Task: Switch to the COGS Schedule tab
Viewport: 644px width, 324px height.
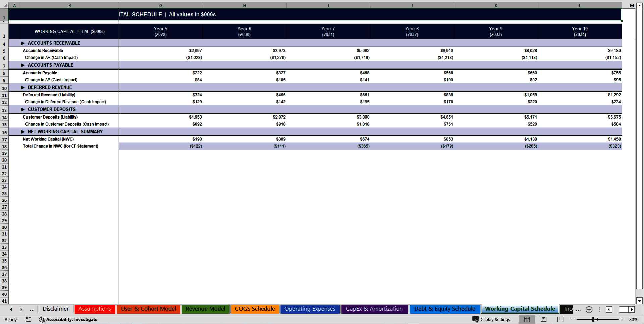Action: 255,309
